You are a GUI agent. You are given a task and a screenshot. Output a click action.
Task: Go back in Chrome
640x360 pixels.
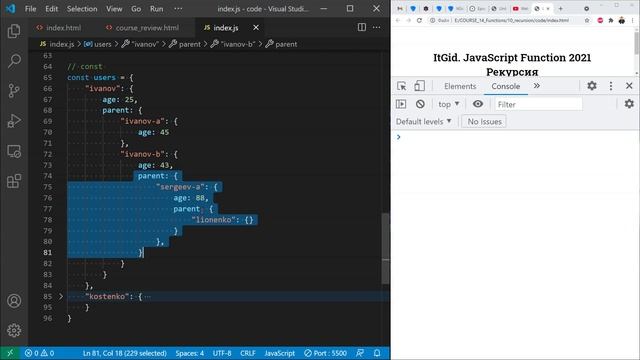398,20
